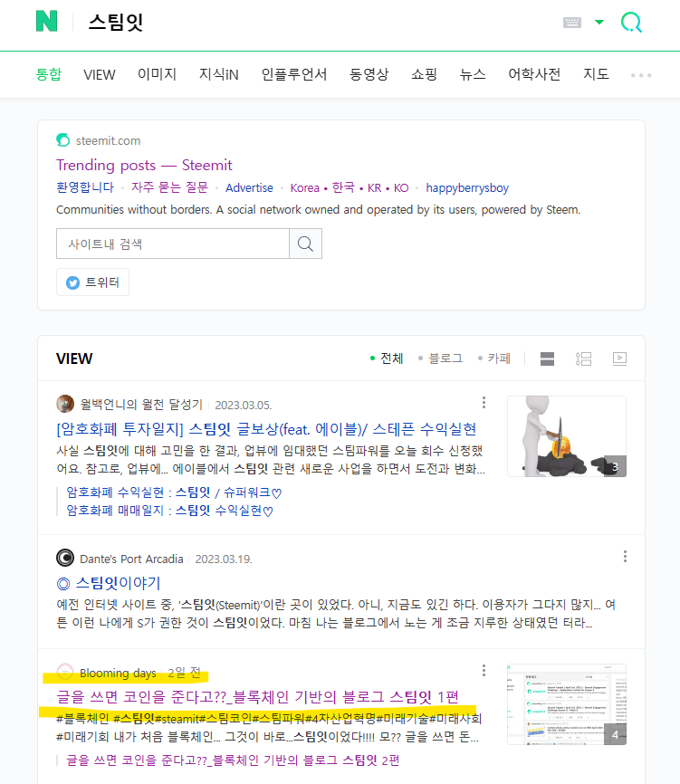
Task: Open Dante's Port Arcadia blog name
Action: tap(131, 559)
